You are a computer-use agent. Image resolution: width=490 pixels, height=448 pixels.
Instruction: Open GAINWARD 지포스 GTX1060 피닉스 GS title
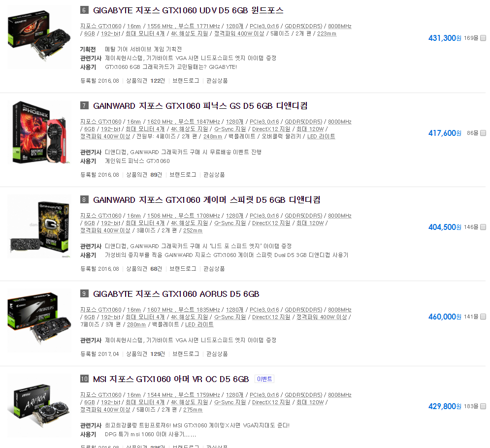click(x=200, y=106)
